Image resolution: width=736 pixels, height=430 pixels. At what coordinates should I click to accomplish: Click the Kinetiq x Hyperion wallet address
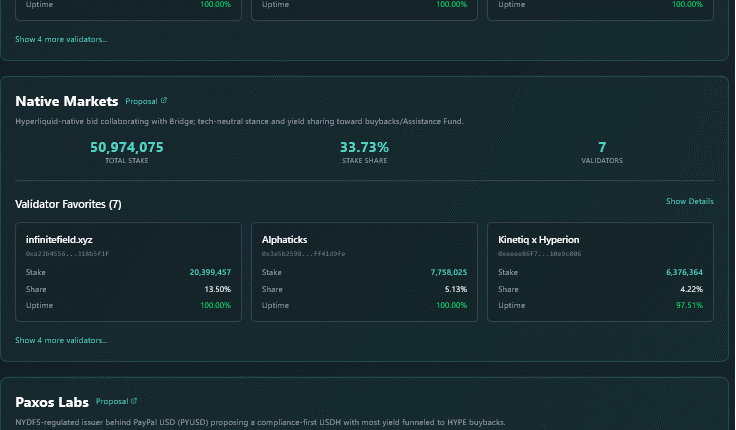pyautogui.click(x=539, y=254)
